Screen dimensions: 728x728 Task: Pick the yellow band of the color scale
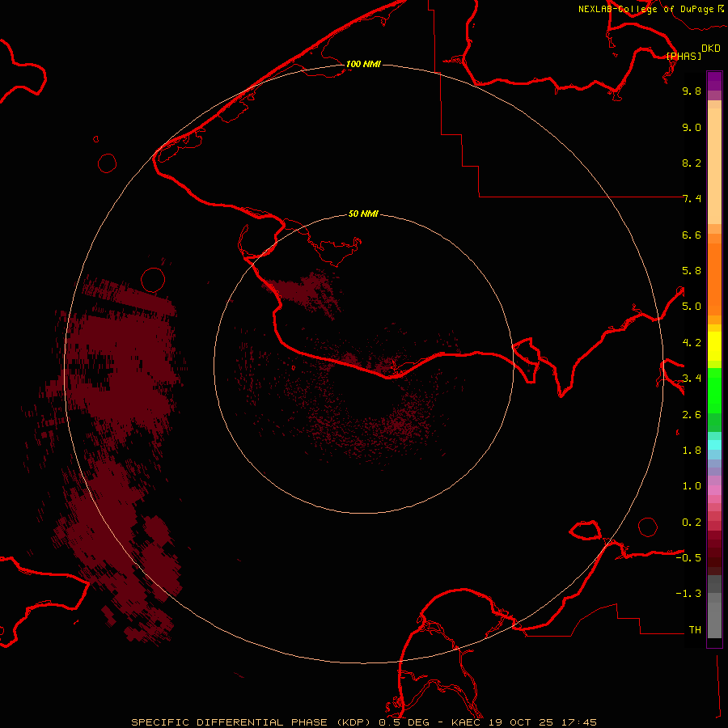(x=714, y=346)
